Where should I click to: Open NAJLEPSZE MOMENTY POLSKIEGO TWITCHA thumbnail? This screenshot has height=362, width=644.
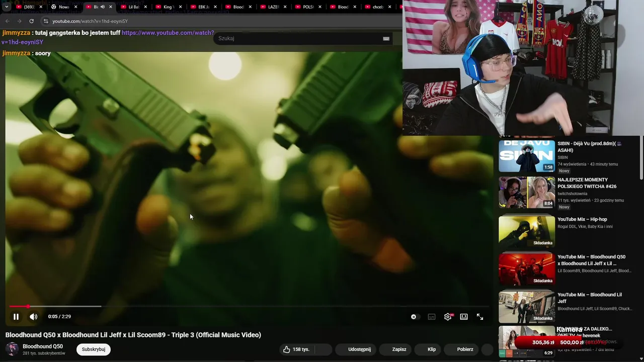[527, 192]
